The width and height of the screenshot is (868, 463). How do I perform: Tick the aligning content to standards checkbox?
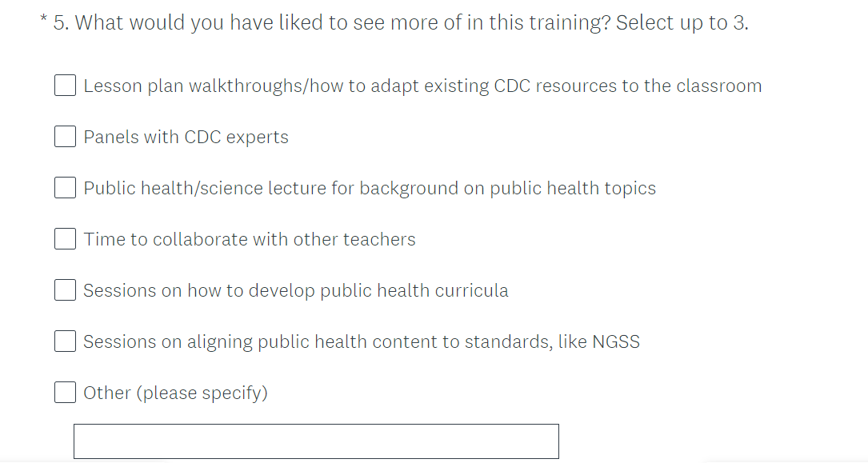(66, 341)
